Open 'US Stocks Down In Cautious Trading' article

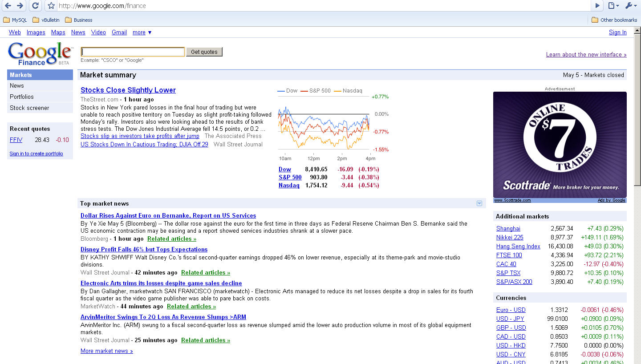click(x=144, y=145)
